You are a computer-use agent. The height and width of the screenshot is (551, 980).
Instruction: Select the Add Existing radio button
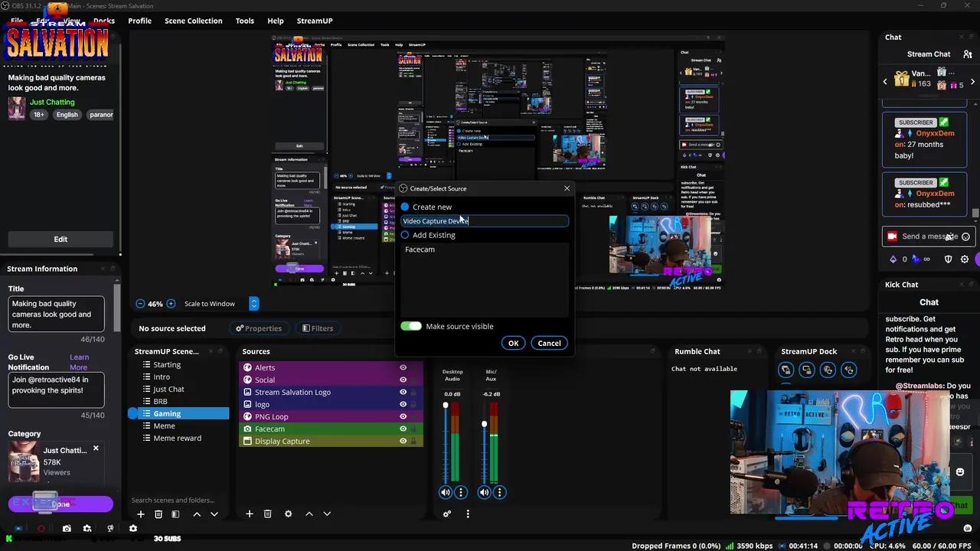(x=405, y=235)
